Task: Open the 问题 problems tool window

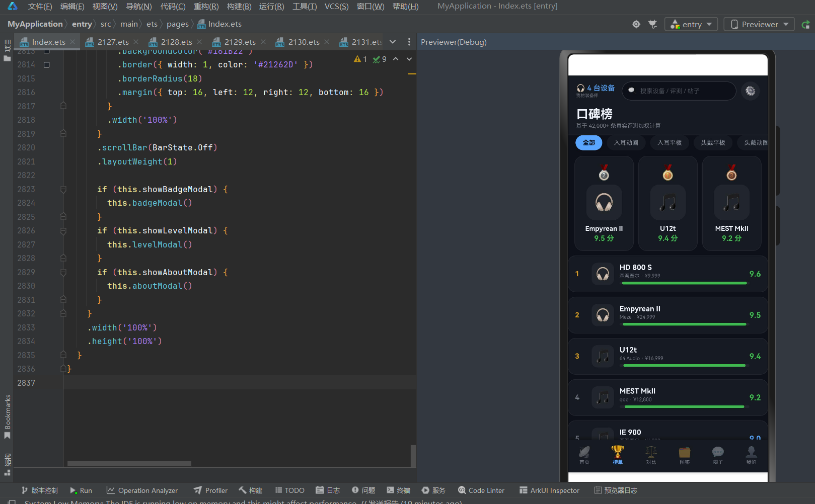Action: tap(363, 490)
